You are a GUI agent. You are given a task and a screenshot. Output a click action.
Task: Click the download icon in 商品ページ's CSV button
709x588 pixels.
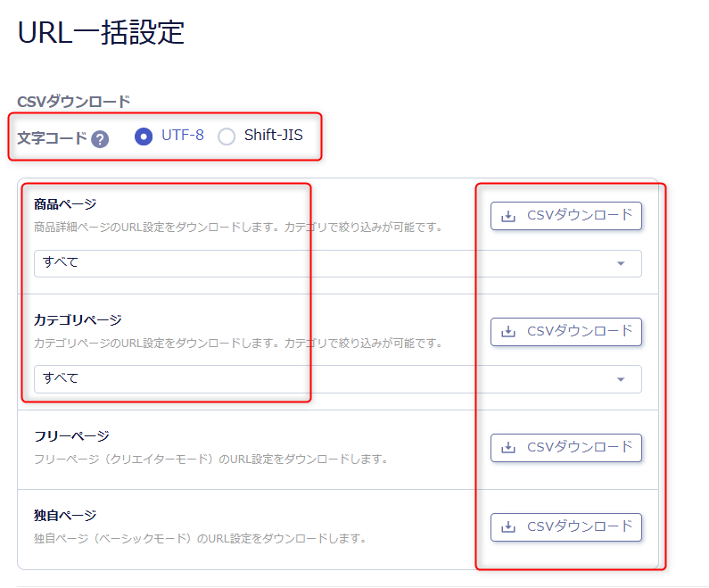point(508,216)
